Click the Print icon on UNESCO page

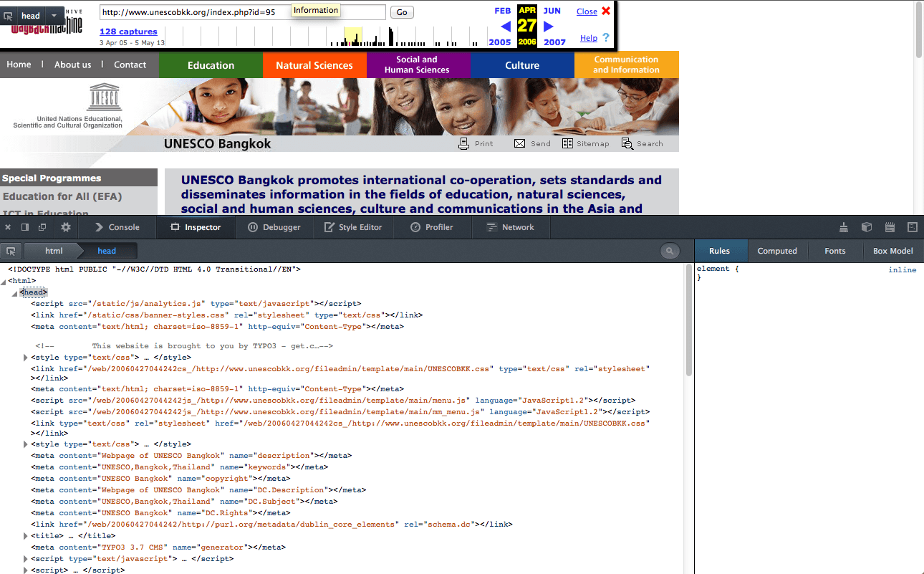464,143
